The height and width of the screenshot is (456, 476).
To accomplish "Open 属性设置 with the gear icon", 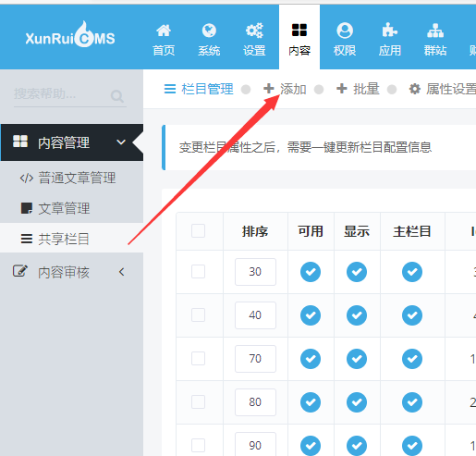I will point(442,89).
